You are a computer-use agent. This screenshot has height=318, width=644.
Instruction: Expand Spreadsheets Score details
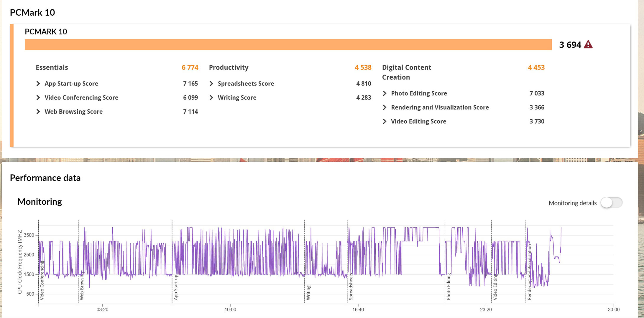[211, 84]
